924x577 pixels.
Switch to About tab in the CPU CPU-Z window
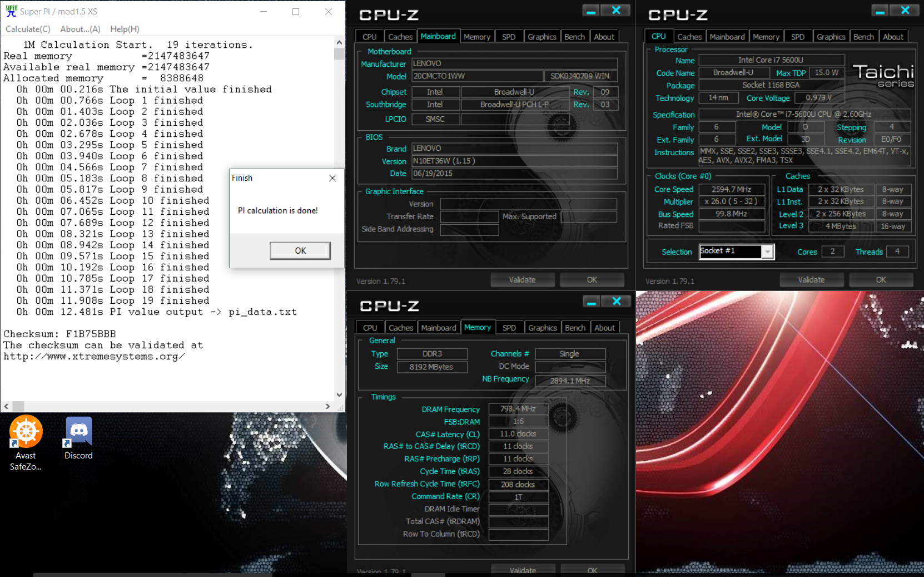pos(893,37)
